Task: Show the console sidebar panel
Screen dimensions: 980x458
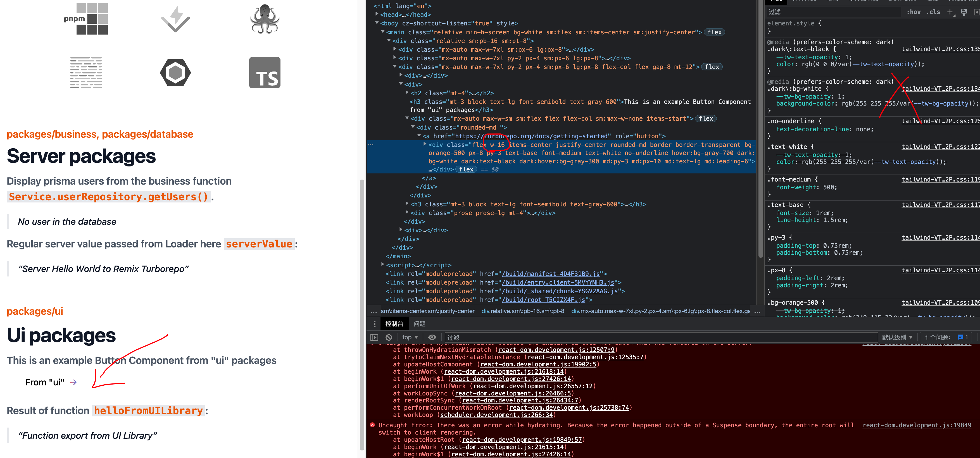Action: [374, 337]
